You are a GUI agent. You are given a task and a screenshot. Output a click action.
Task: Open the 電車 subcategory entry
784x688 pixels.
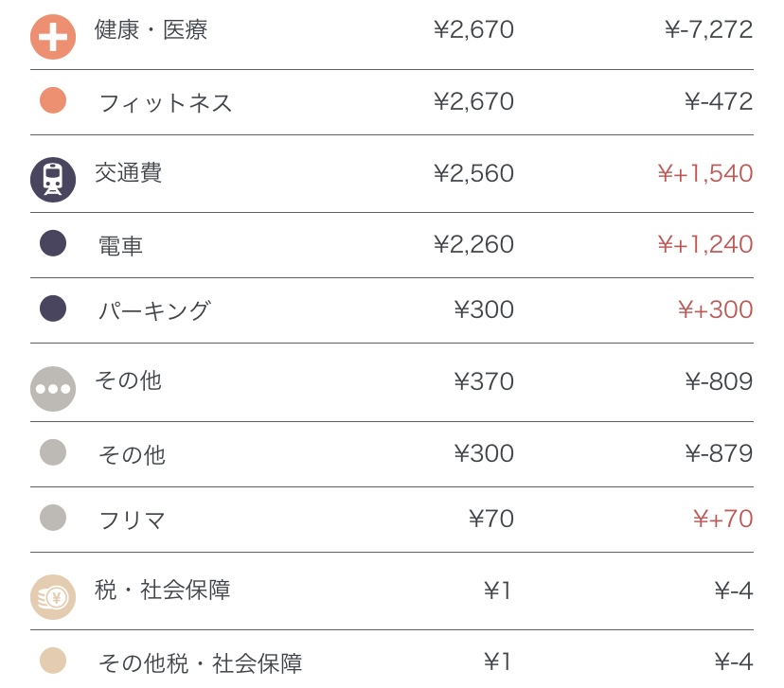tap(120, 246)
